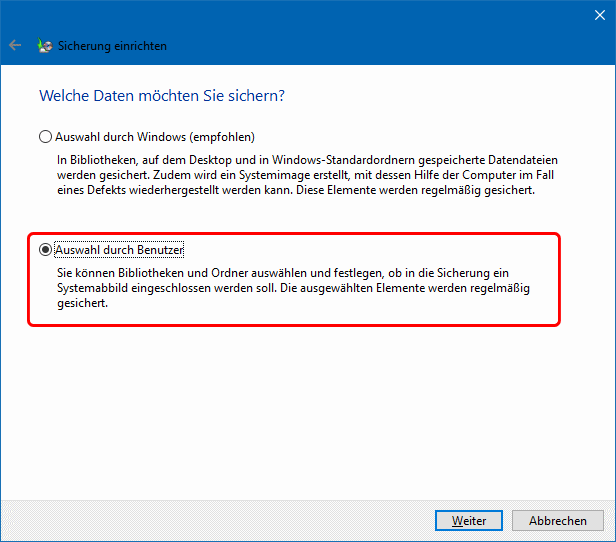Click the 'Auswahl durch Benutzer' label text
Image resolution: width=616 pixels, height=542 pixels.
(119, 249)
